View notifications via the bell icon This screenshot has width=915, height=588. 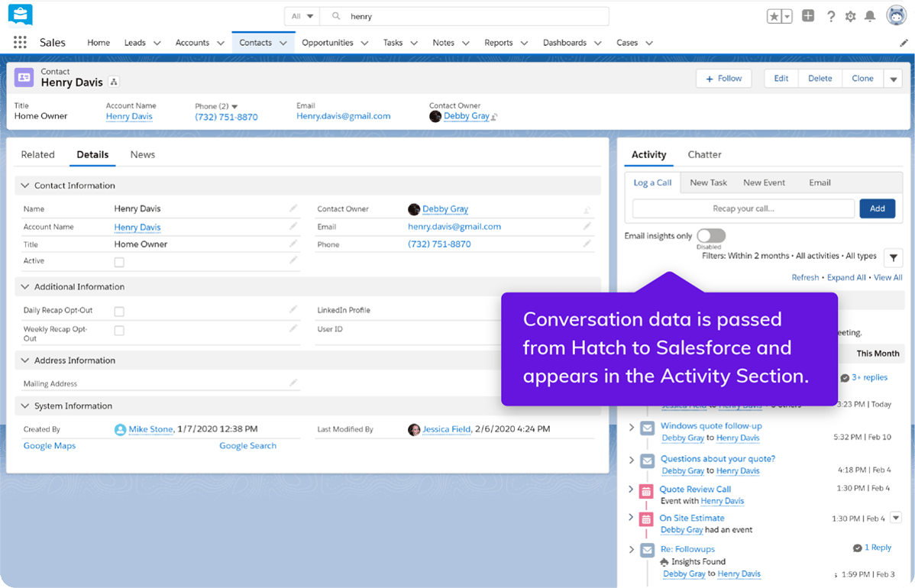870,15
